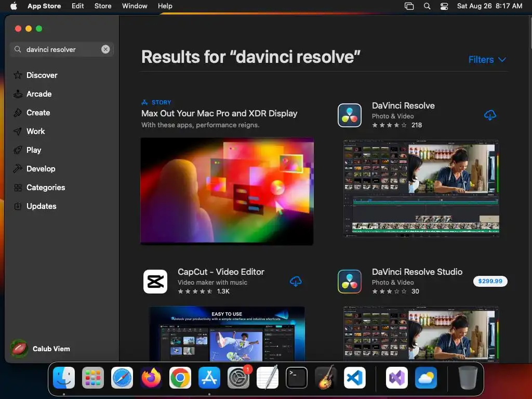Launch Visual Studio from the Dock
The width and height of the screenshot is (532, 399).
click(x=397, y=378)
